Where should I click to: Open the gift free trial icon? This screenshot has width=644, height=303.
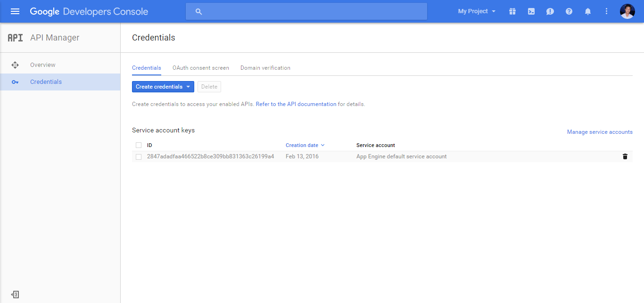[x=512, y=11]
